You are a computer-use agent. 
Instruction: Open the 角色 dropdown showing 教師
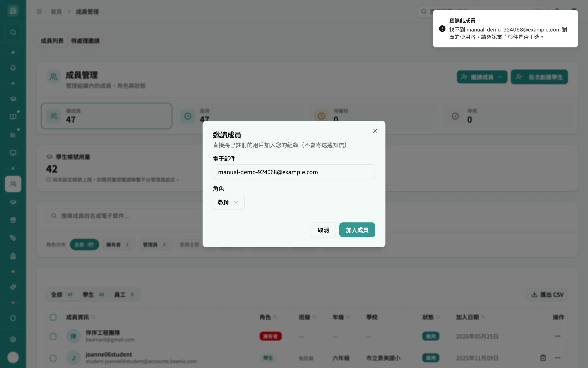(x=228, y=202)
